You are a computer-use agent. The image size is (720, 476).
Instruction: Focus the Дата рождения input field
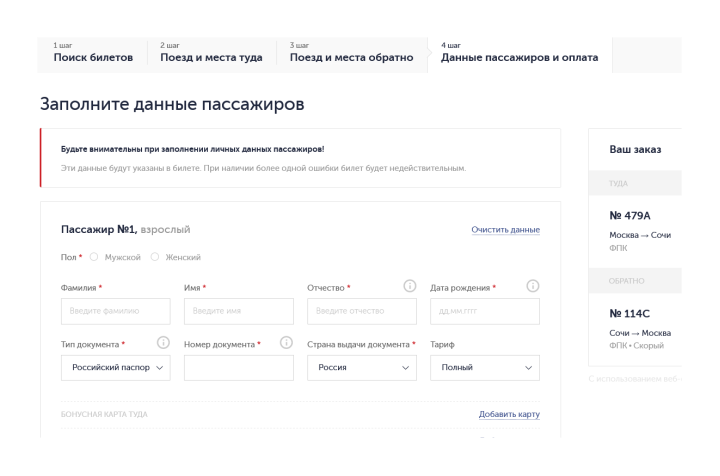(x=485, y=311)
